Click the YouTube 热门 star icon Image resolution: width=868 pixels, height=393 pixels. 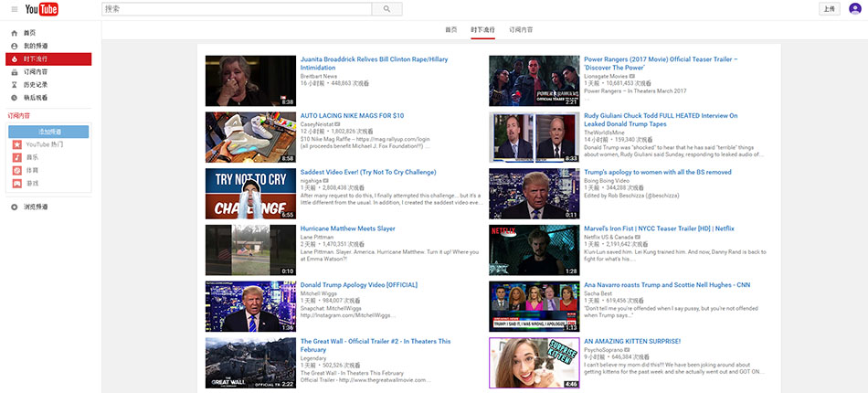(17, 144)
